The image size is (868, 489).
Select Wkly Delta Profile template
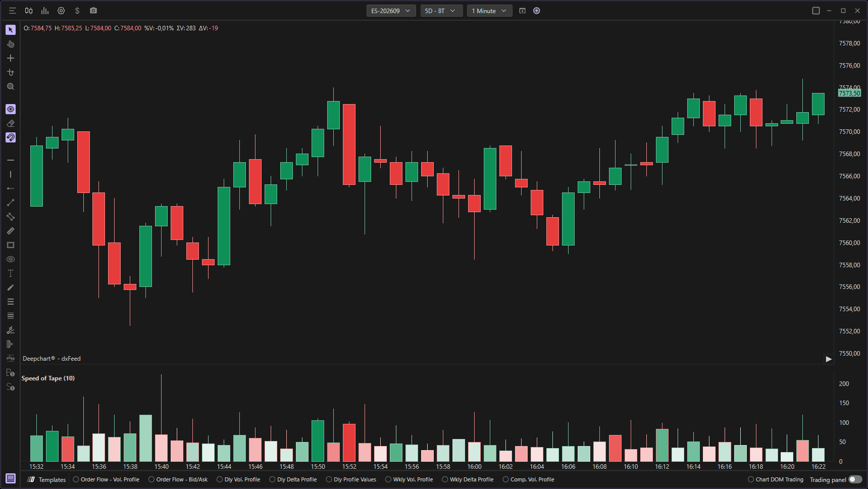pos(468,479)
